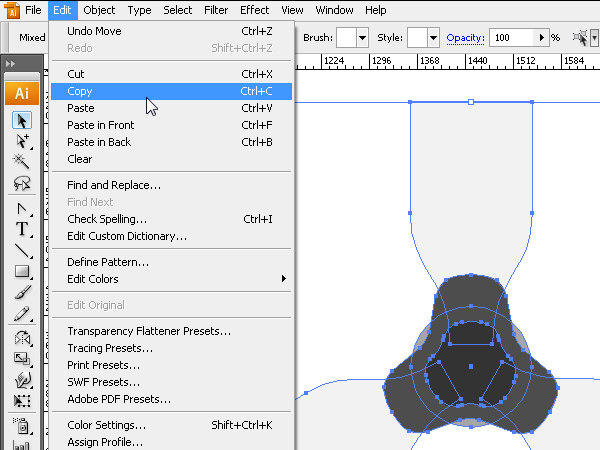This screenshot has height=450, width=600.
Task: Open Color Settings
Action: tap(171, 425)
